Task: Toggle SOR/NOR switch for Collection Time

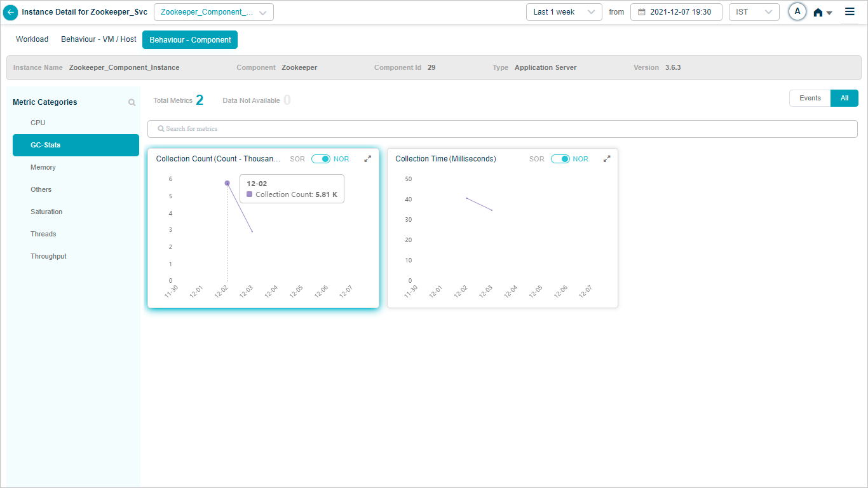Action: click(x=560, y=159)
